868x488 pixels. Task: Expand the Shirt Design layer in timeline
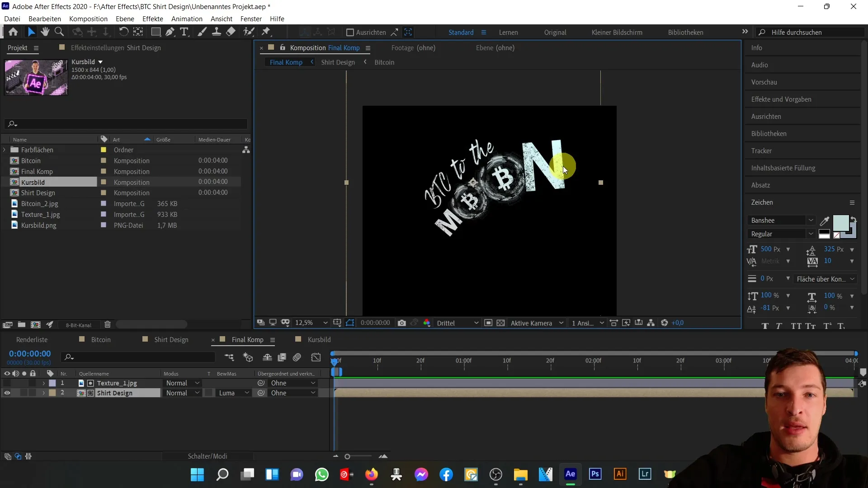click(43, 393)
